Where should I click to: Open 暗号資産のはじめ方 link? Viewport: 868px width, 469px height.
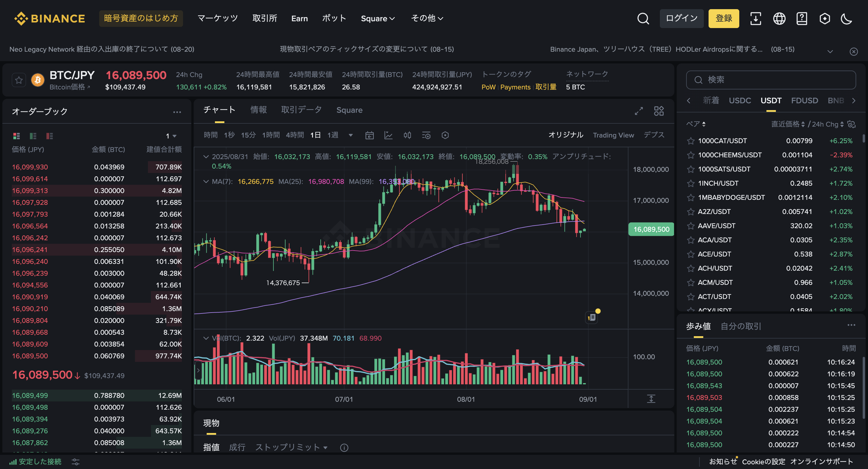point(141,19)
